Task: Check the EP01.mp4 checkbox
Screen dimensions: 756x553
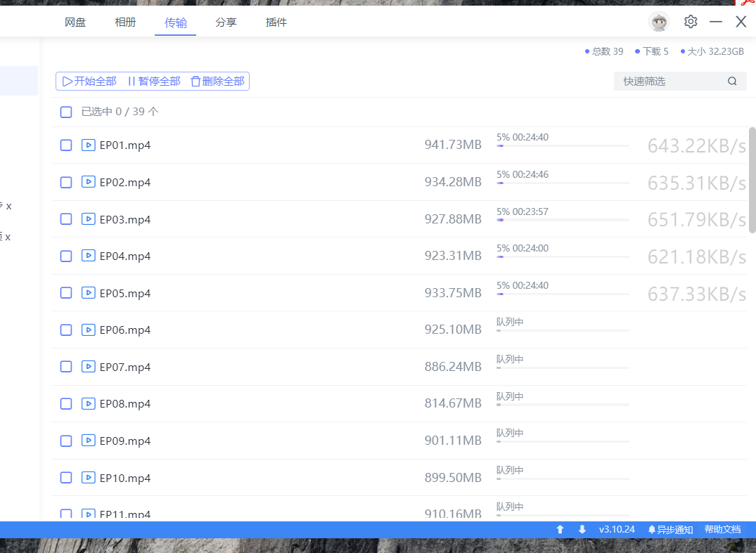Action: point(66,145)
